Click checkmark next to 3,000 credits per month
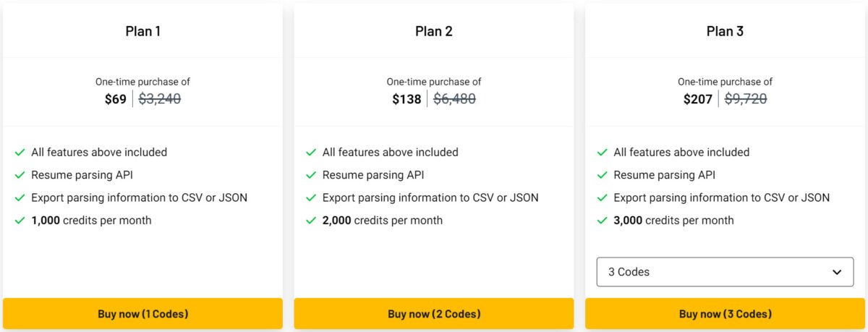868x332 pixels. 602,221
